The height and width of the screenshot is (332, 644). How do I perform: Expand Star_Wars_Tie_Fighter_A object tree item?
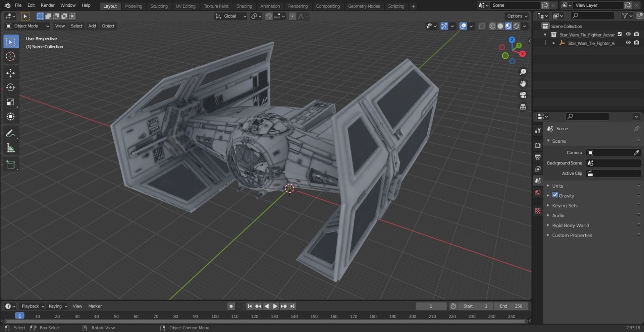point(553,43)
